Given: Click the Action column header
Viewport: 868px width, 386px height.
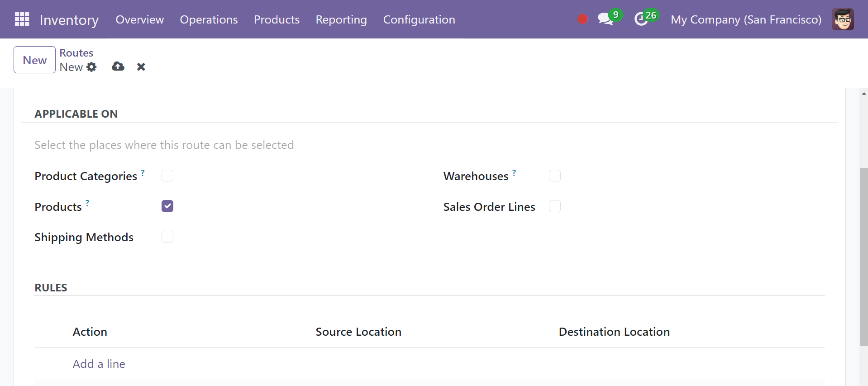Looking at the screenshot, I should tap(90, 332).
